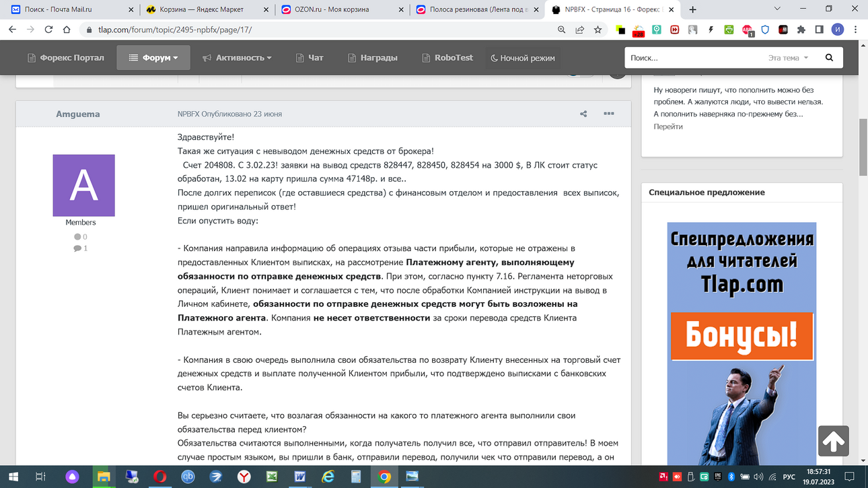Open Word from the taskbar
This screenshot has width=868, height=488.
click(x=300, y=477)
